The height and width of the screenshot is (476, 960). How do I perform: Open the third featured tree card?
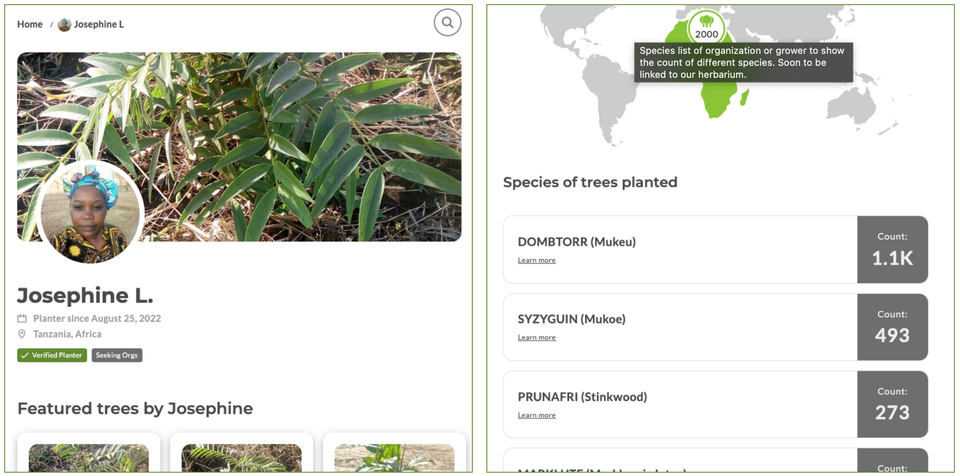pos(394,452)
